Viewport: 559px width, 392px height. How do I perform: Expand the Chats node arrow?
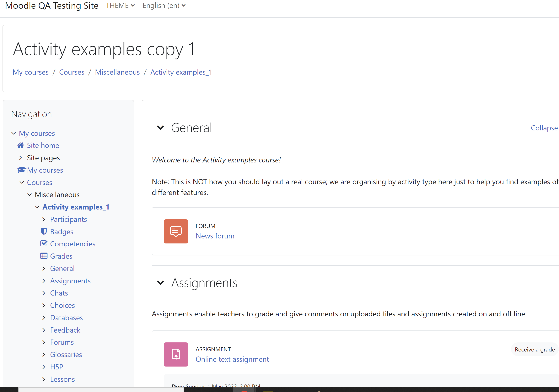tap(44, 293)
